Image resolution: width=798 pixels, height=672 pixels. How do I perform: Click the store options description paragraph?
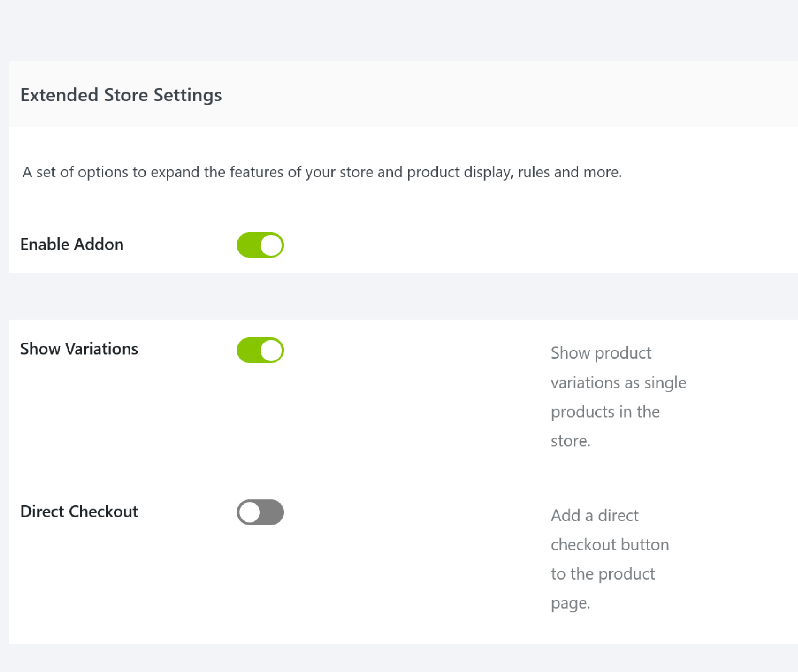point(322,172)
